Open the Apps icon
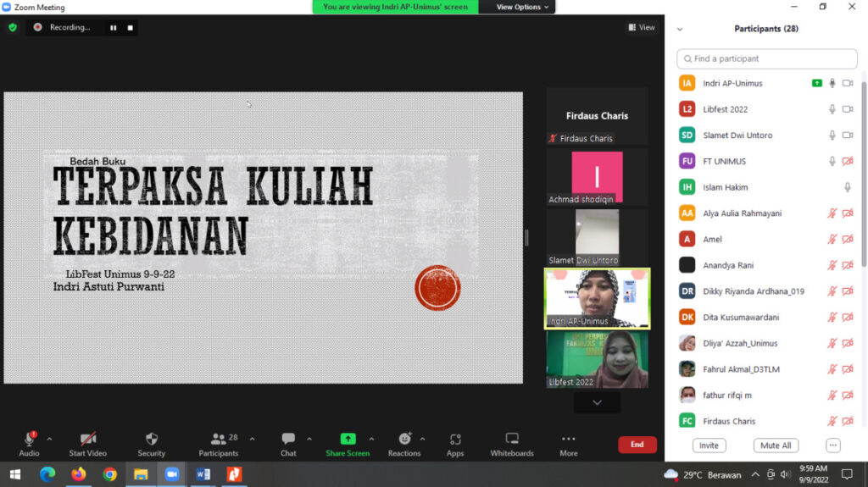 [x=455, y=439]
